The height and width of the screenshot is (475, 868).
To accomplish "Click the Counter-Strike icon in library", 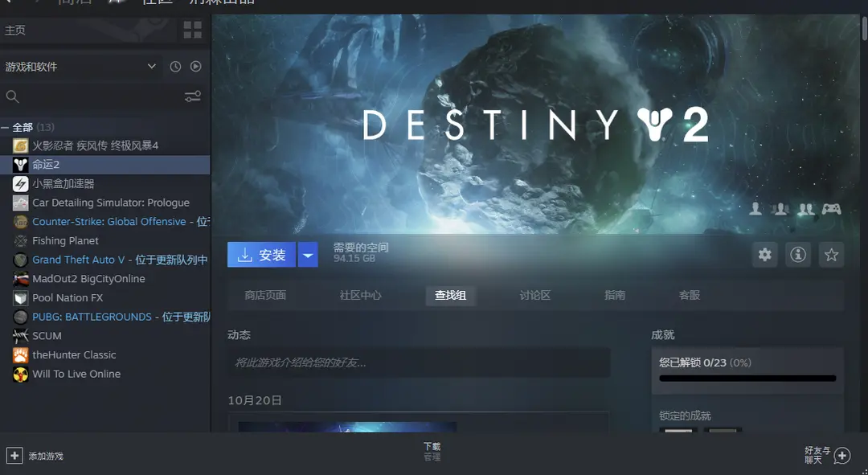I will (20, 222).
